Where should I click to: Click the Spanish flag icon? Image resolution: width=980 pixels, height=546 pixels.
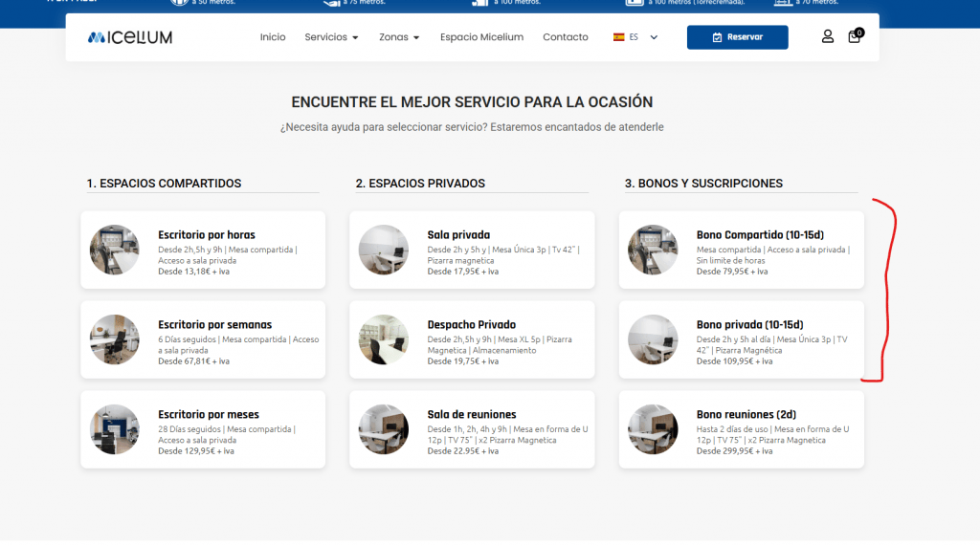pos(619,37)
